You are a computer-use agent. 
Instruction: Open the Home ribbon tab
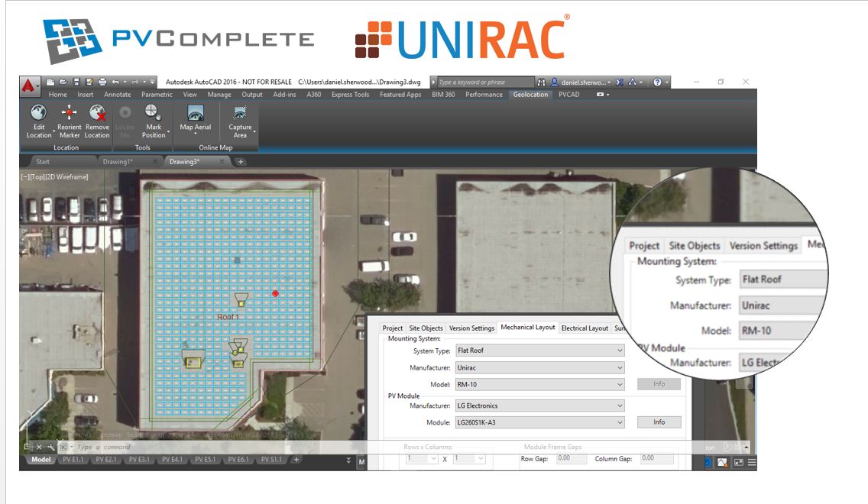click(57, 95)
